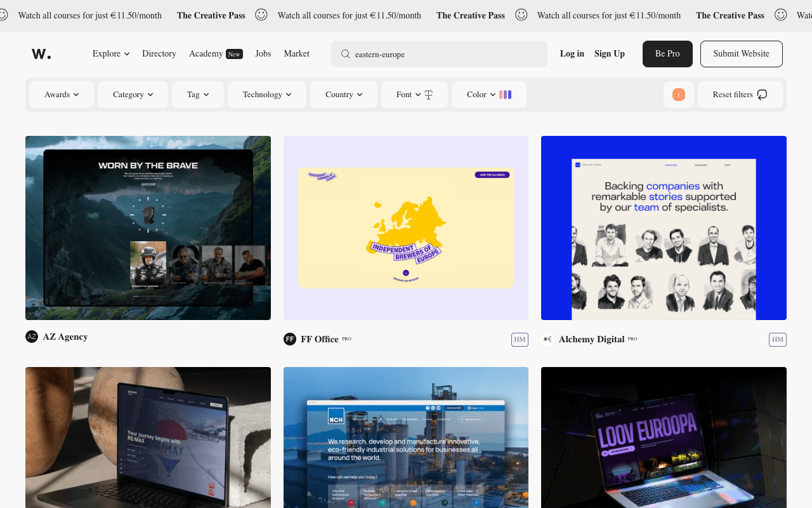
Task: Open the Backing companies site thumbnail
Action: [x=664, y=228]
